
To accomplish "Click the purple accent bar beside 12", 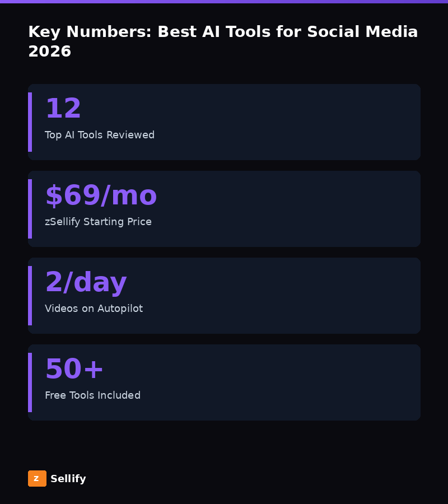I will tap(30, 122).
